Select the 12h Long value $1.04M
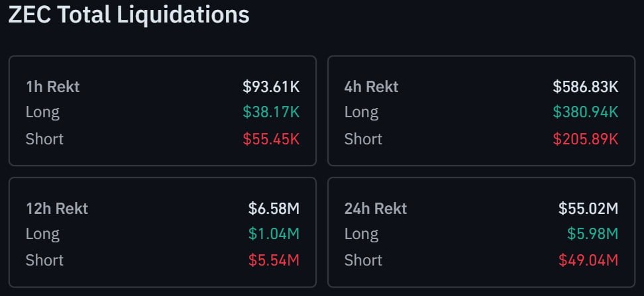 pyautogui.click(x=274, y=234)
